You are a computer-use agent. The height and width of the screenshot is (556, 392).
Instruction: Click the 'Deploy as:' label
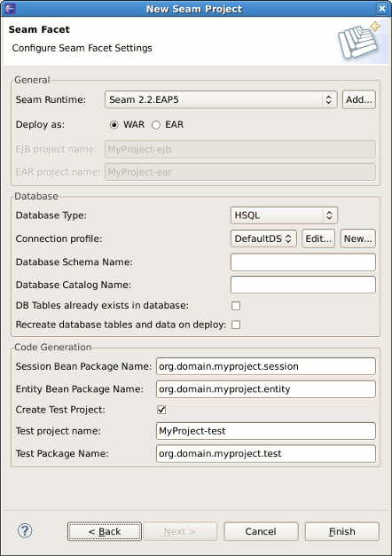pyautogui.click(x=40, y=125)
